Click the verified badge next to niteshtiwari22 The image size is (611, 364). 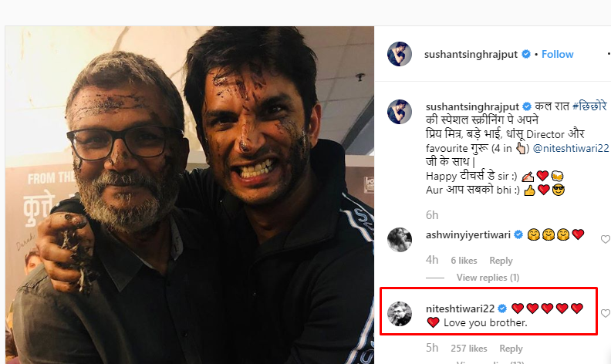click(x=503, y=308)
